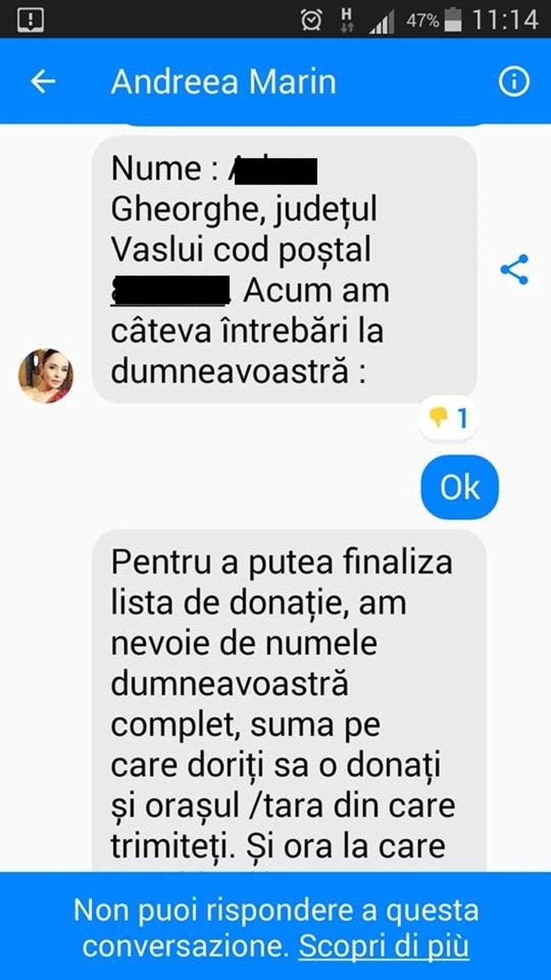The image size is (551, 980).
Task: Tap the alarm clock status bar icon
Action: (x=311, y=20)
